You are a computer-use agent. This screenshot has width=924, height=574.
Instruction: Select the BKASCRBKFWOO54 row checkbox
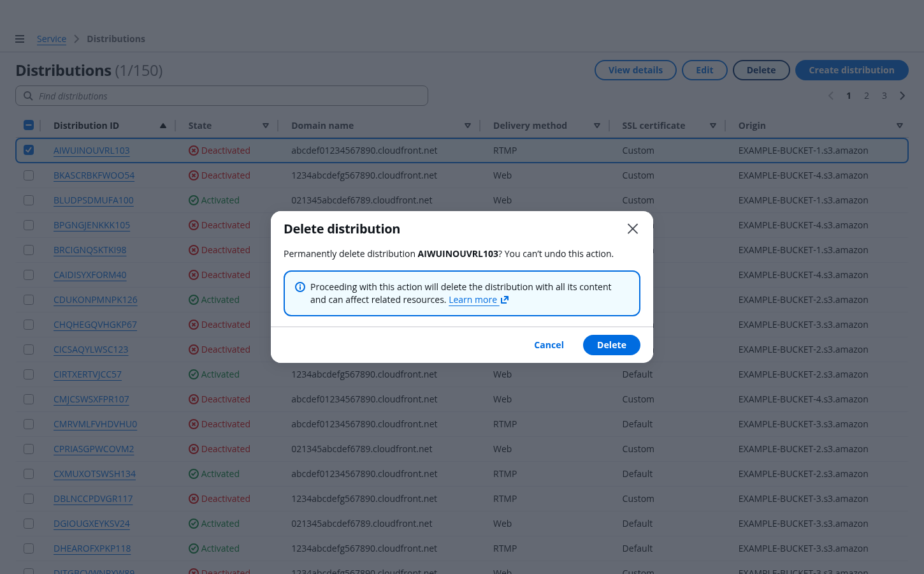pyautogui.click(x=29, y=175)
